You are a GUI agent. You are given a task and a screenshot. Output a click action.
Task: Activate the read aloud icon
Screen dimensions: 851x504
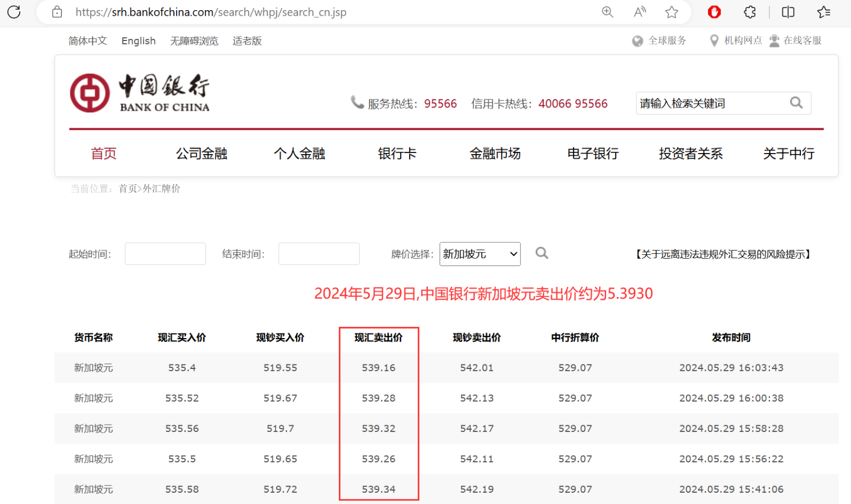coord(640,12)
